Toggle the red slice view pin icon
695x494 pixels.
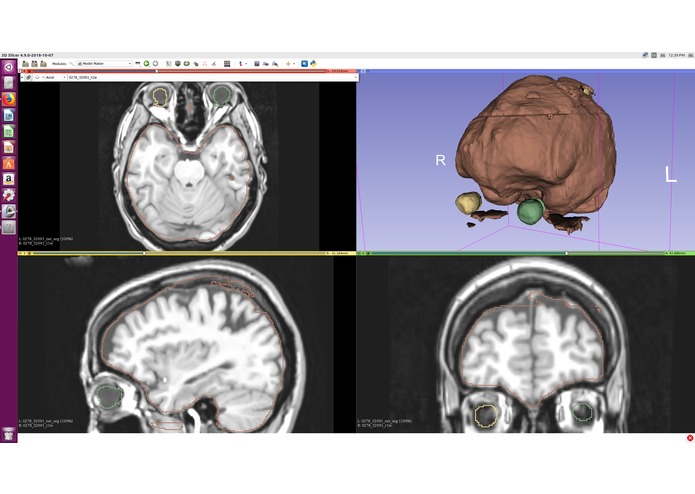tap(20, 71)
